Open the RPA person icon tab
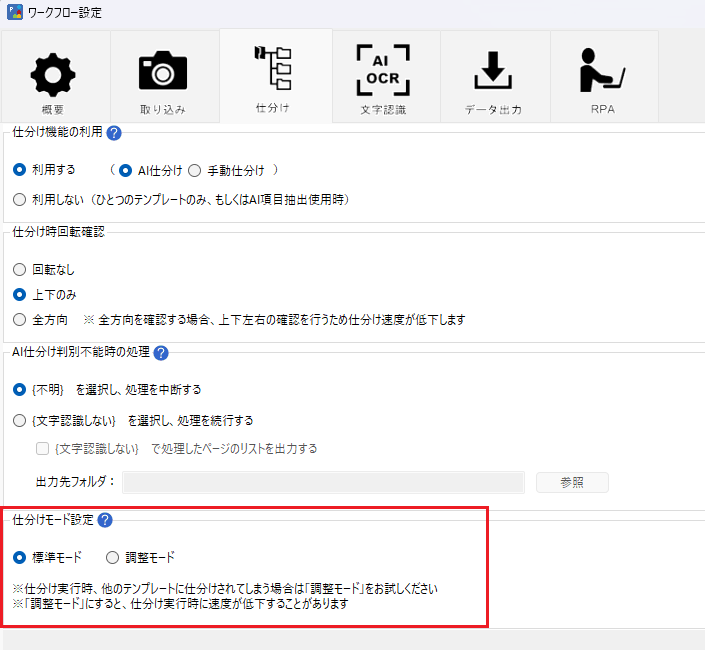 pos(604,76)
